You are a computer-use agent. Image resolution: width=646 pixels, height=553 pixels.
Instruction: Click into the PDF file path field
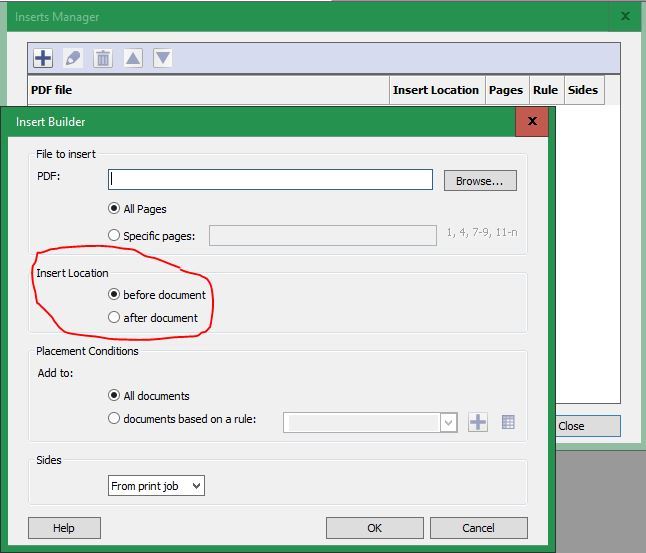coord(270,180)
